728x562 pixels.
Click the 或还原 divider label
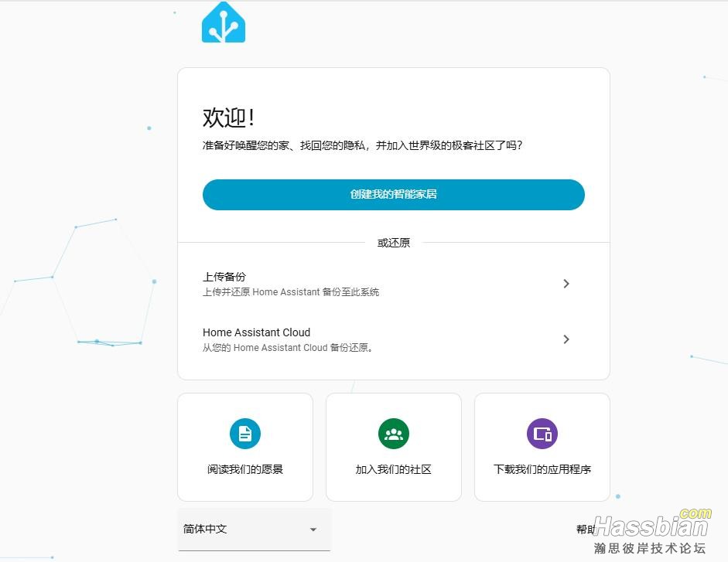tap(394, 243)
